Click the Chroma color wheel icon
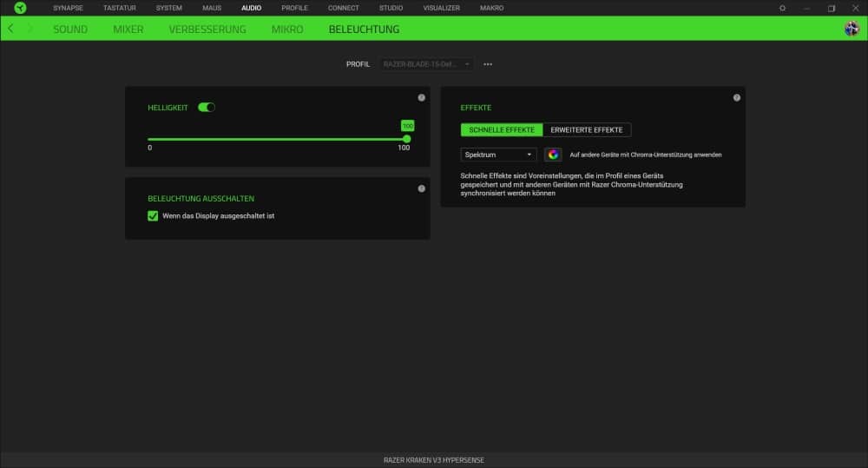868x468 pixels. (553, 155)
